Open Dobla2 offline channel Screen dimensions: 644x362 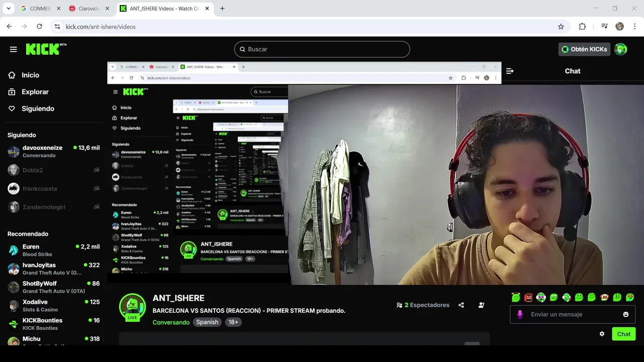click(x=53, y=170)
